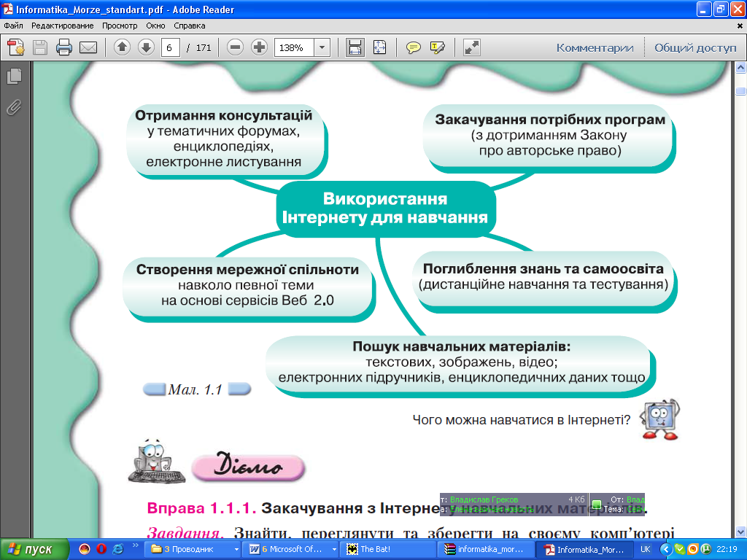The width and height of the screenshot is (747, 560).
Task: Click the fit one full page icon
Action: (x=379, y=47)
